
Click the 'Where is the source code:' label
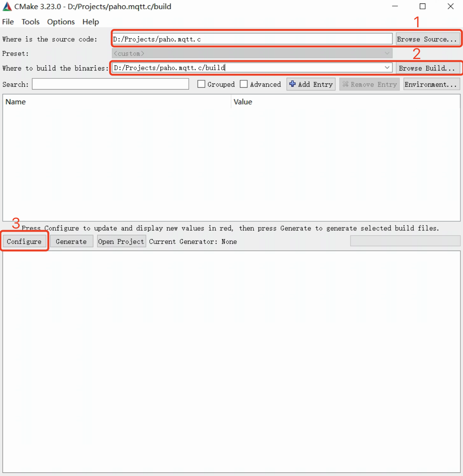[x=50, y=39]
